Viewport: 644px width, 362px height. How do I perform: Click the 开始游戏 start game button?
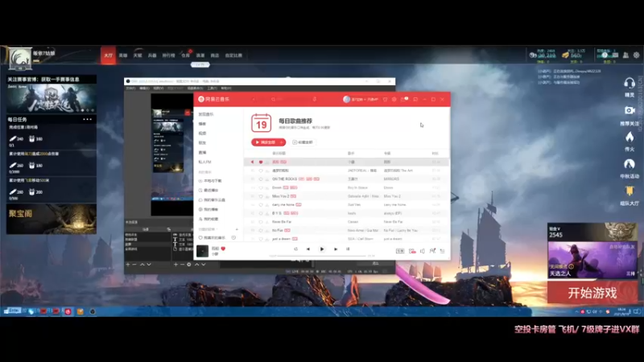point(592,293)
